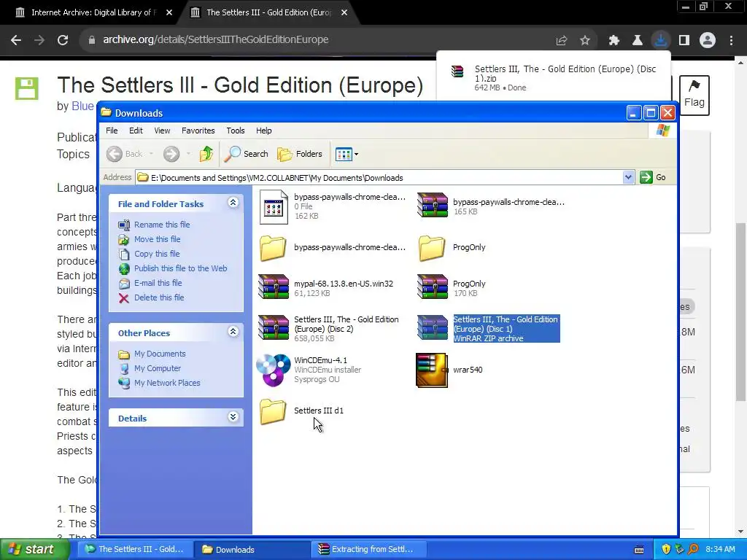Open the Favorites menu
The width and height of the screenshot is (747, 560).
198,131
